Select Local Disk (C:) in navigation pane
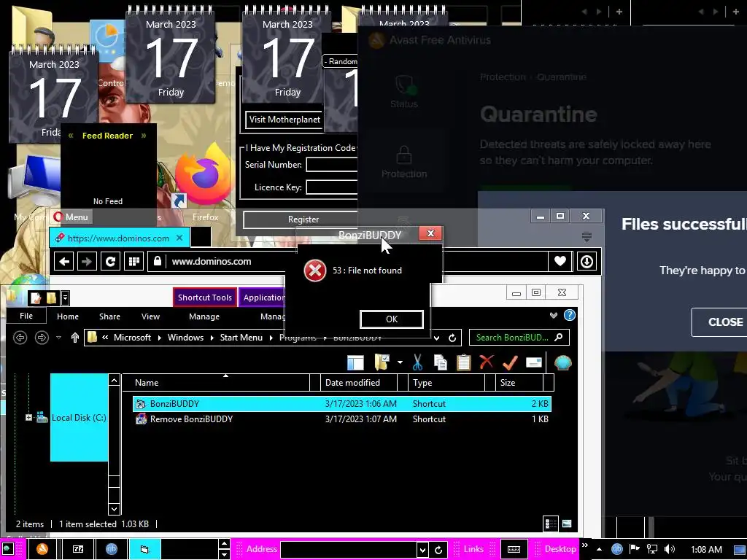Image resolution: width=747 pixels, height=560 pixels. click(79, 418)
